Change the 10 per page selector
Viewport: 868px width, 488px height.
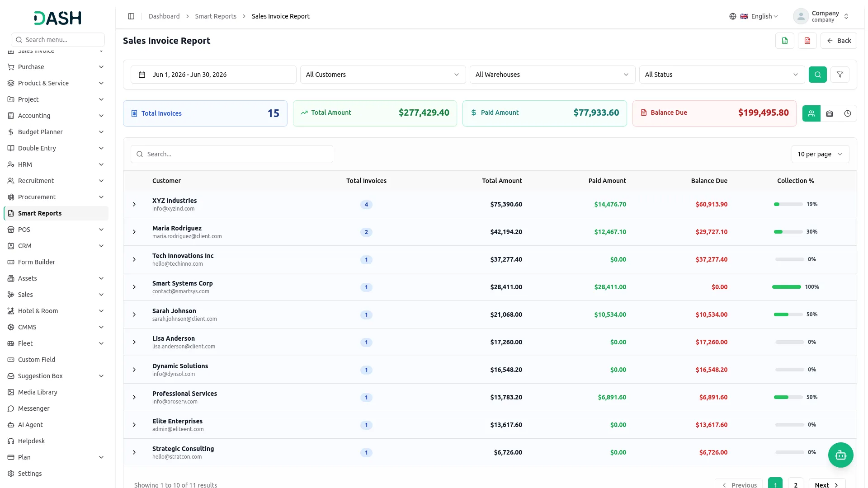pos(820,154)
